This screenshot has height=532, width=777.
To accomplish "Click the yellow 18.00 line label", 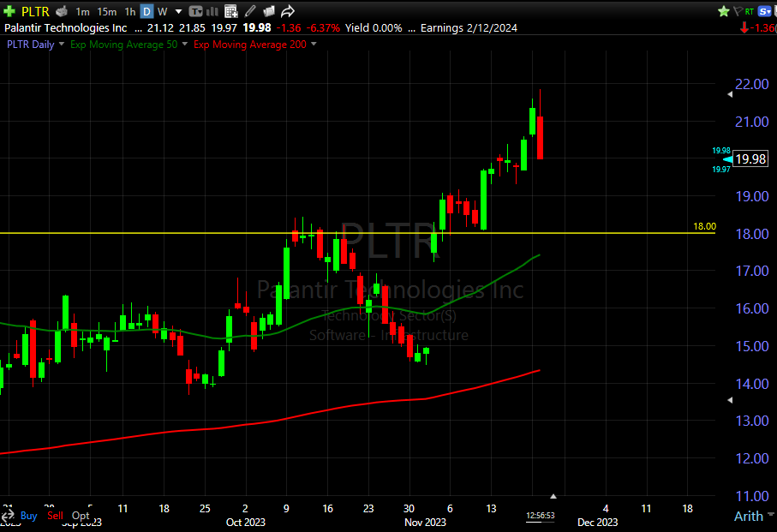I will point(704,226).
